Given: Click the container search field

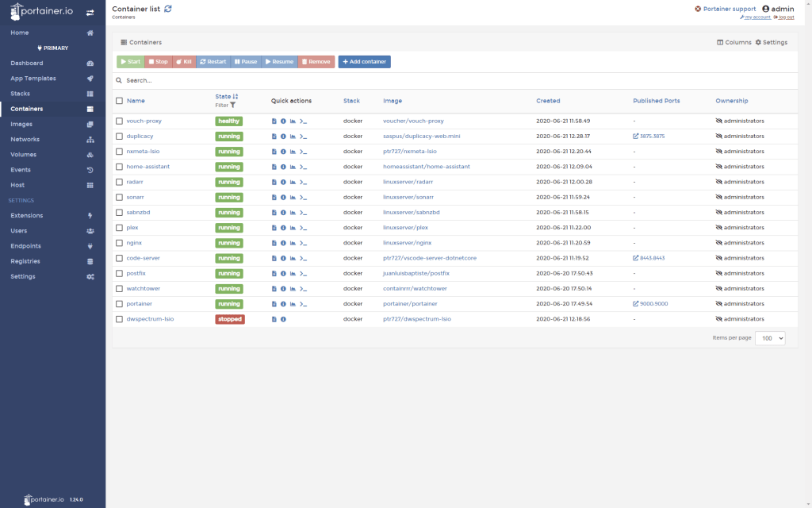Looking at the screenshot, I should pyautogui.click(x=317, y=80).
